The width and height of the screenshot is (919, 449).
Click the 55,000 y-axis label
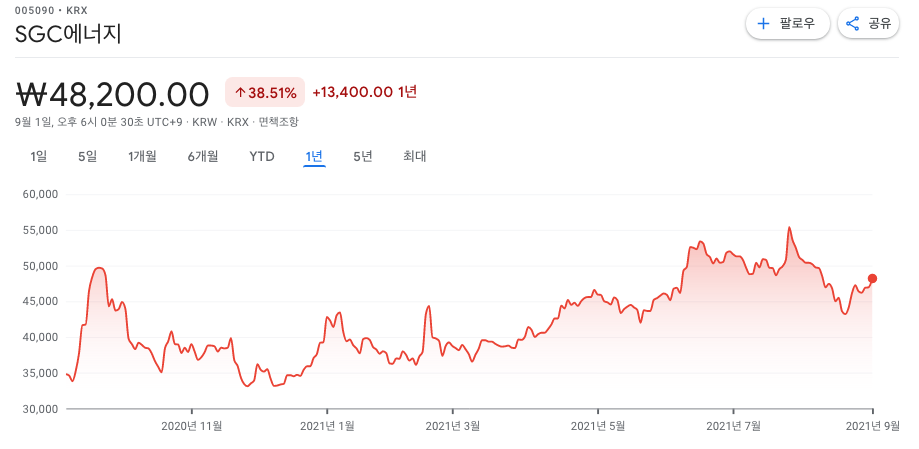[41, 230]
